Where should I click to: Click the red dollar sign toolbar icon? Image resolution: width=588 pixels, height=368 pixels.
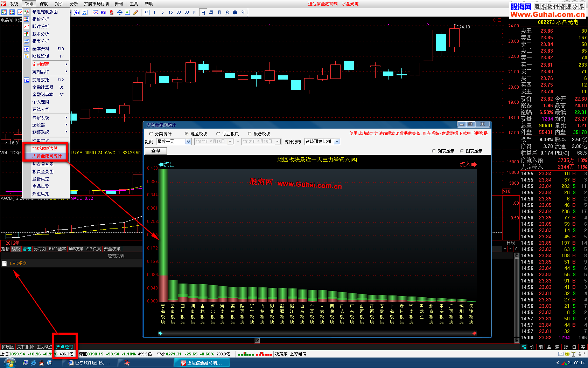112,12
